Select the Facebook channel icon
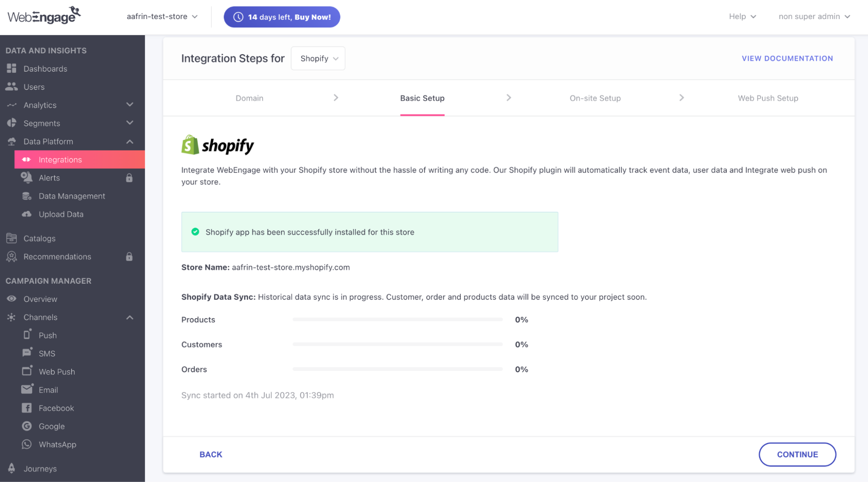Viewport: 868px width, 482px height. point(27,408)
